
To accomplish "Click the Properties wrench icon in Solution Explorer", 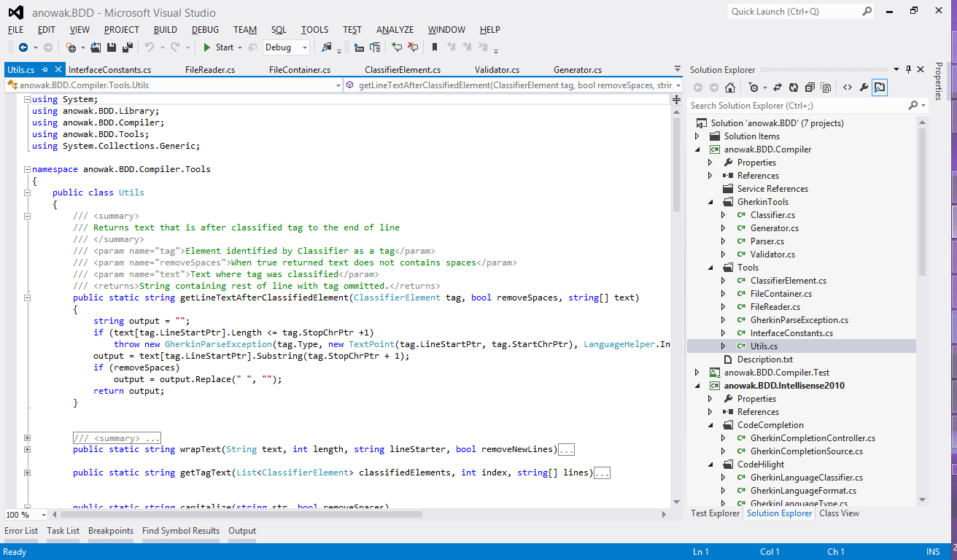I will pos(864,87).
